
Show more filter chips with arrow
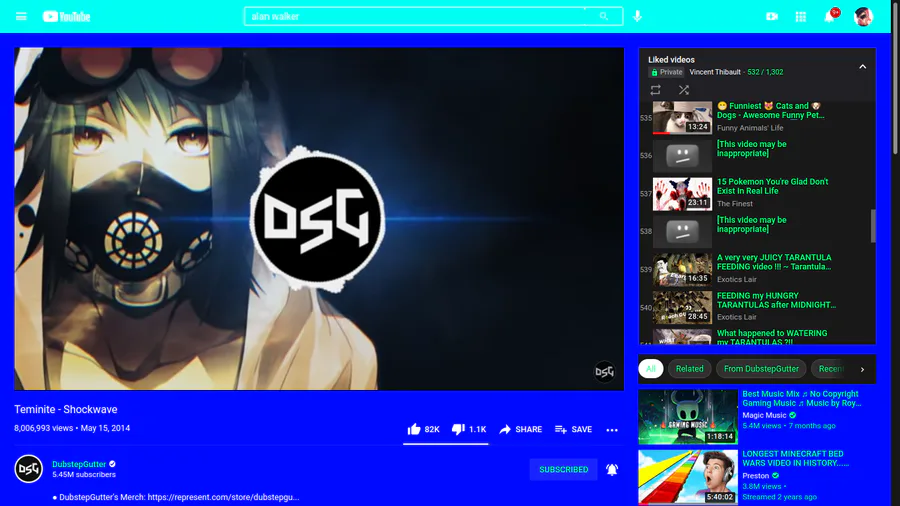click(x=862, y=369)
